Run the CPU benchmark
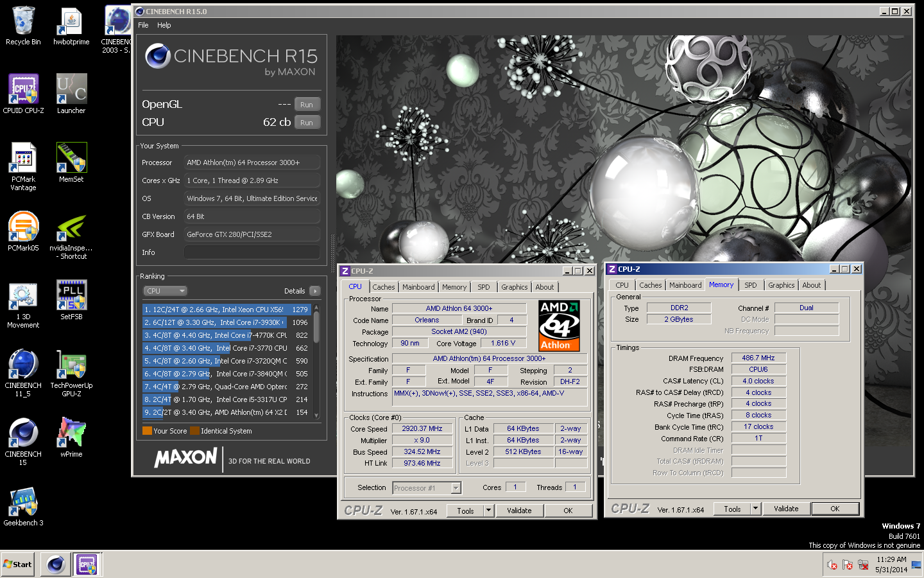 [x=307, y=123]
